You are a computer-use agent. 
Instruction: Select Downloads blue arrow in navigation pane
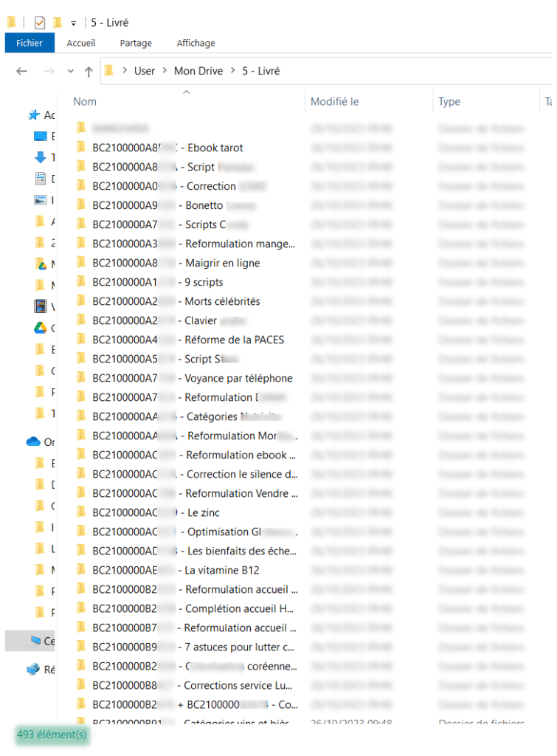pyautogui.click(x=41, y=157)
